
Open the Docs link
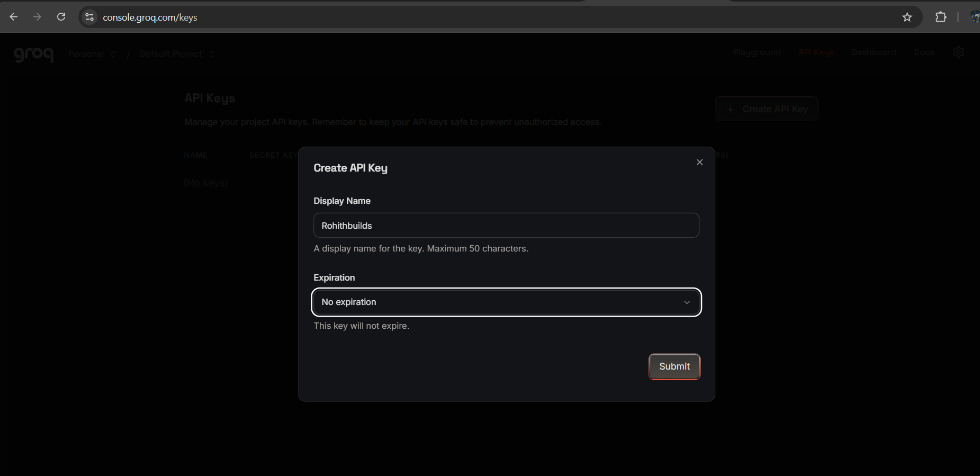[924, 52]
